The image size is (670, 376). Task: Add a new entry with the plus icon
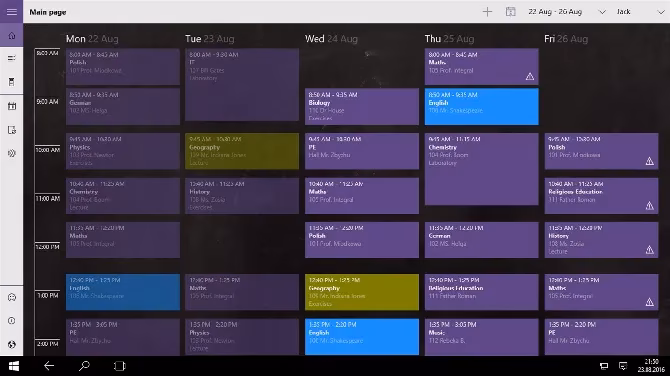487,12
